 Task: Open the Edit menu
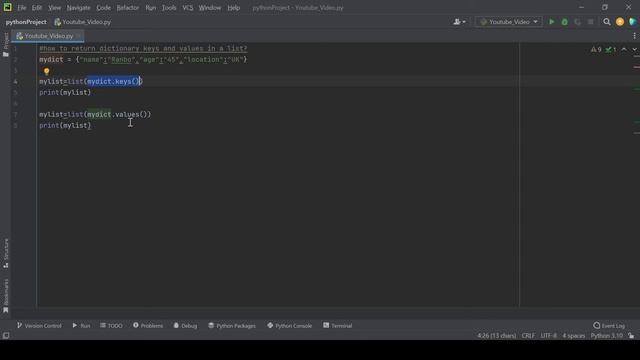click(x=37, y=8)
